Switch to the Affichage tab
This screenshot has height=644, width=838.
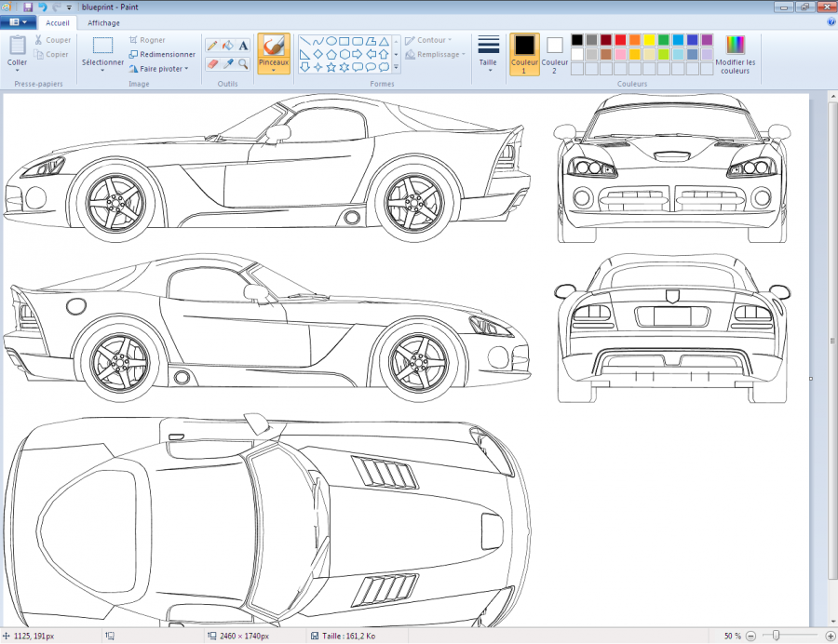(x=103, y=22)
